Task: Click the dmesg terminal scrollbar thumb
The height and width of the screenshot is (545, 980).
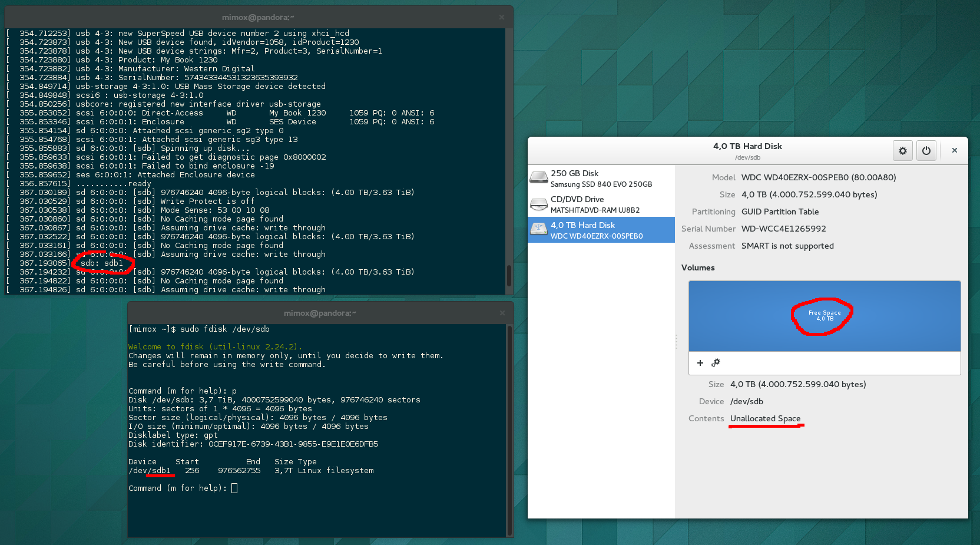Action: click(x=509, y=276)
